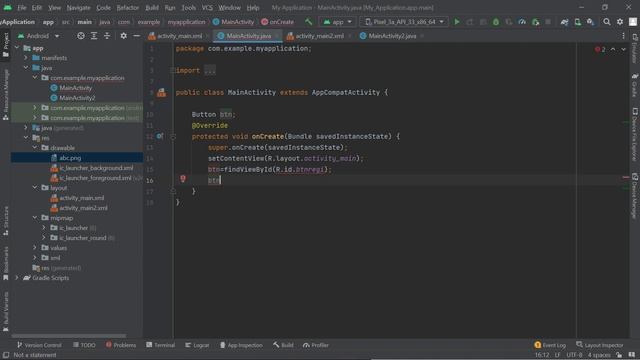Click the project panel horizontal scrollbar
Screen dimensions: 640x360
click(x=69, y=336)
